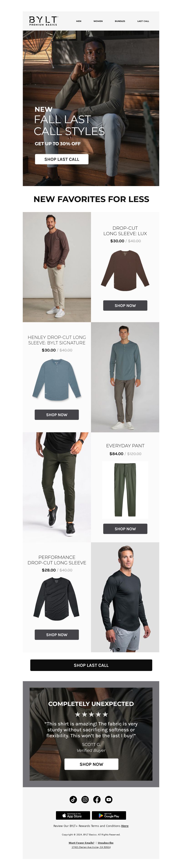Click the black Shop Last Call bar
This screenshot has width=182, height=868.
pos(91,665)
